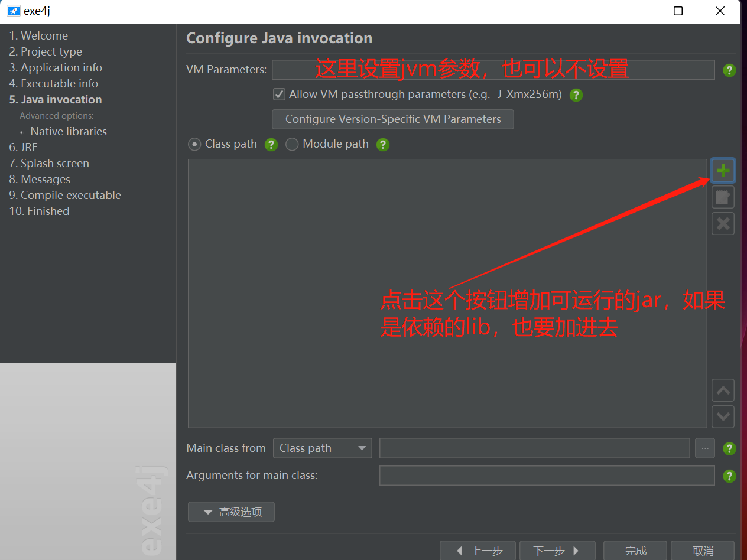
Task: Click the move entry down arrow icon
Action: pyautogui.click(x=723, y=416)
